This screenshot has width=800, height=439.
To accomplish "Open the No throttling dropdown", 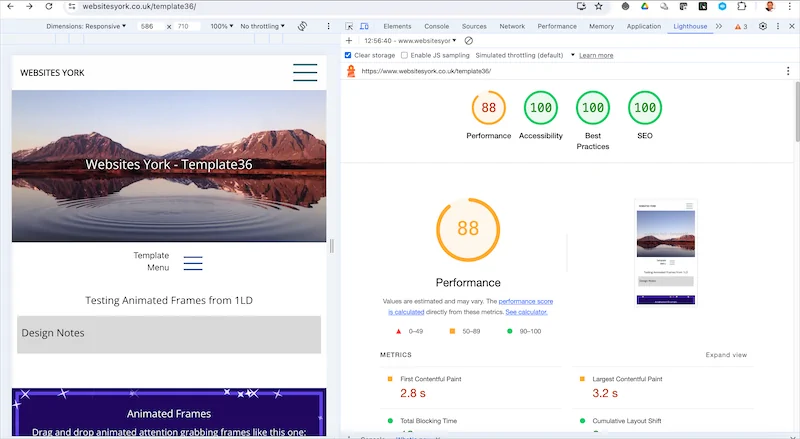I will point(262,26).
